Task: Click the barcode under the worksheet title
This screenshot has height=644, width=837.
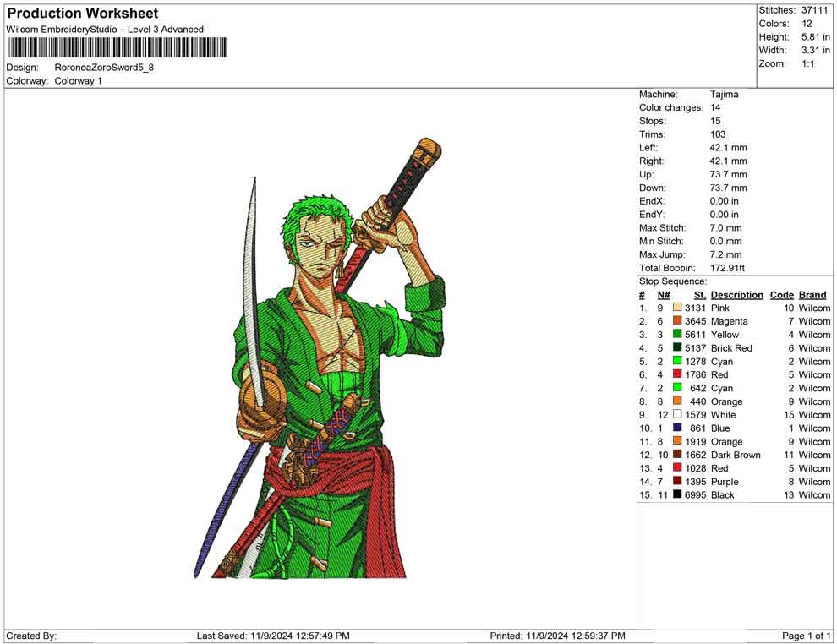Action: [117, 47]
